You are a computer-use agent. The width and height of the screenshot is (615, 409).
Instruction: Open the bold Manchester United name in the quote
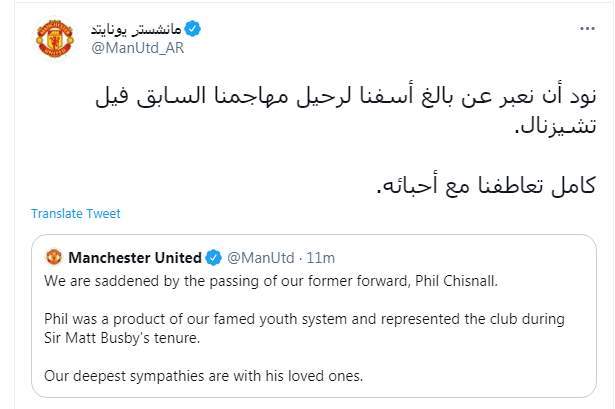pyautogui.click(x=134, y=258)
